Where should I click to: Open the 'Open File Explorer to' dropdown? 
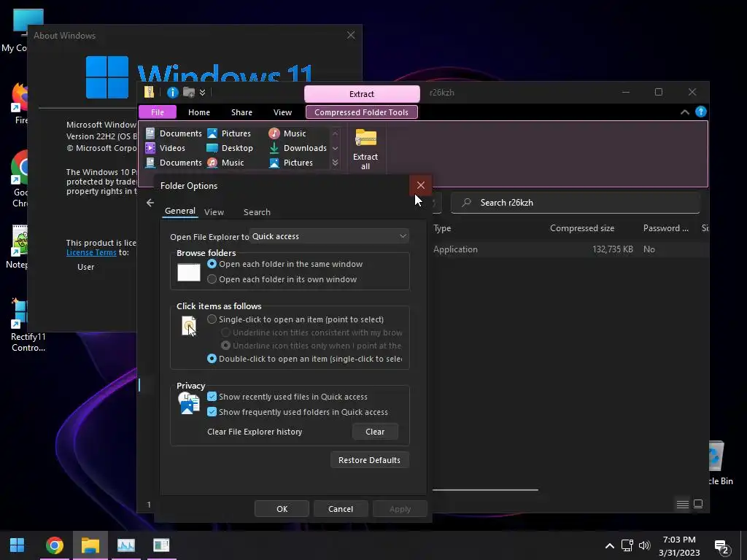tap(329, 236)
